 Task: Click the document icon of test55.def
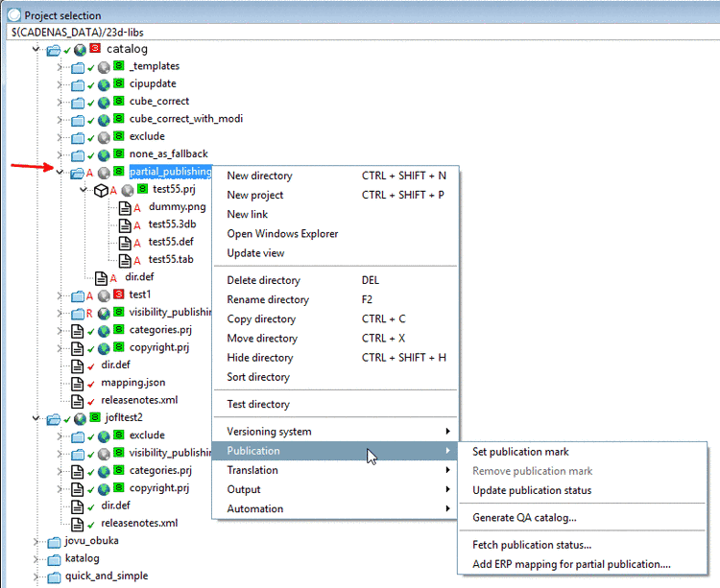[x=125, y=243]
